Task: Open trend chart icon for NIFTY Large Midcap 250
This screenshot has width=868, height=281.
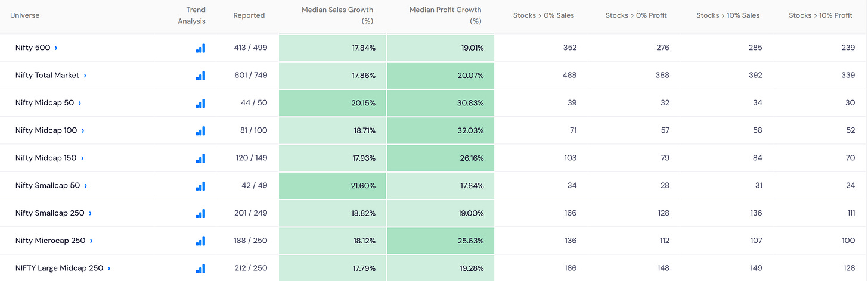Action: (x=200, y=268)
